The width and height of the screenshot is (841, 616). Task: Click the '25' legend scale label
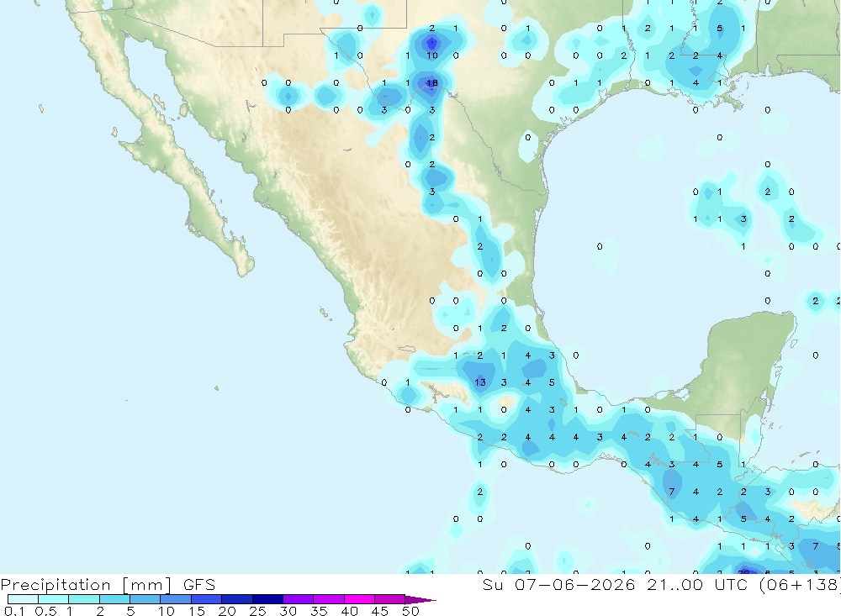coord(257,611)
